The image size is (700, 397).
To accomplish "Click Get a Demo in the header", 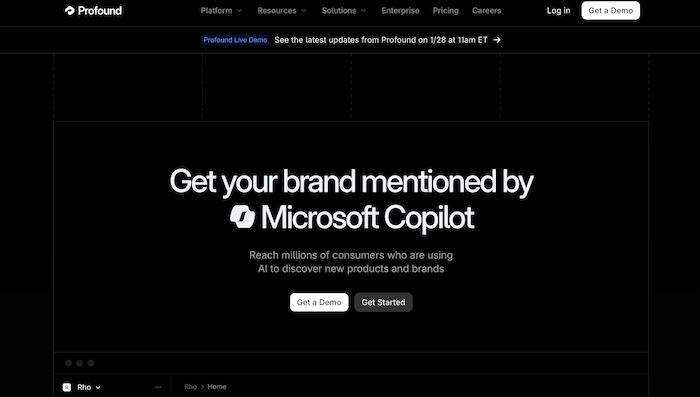I will (611, 10).
